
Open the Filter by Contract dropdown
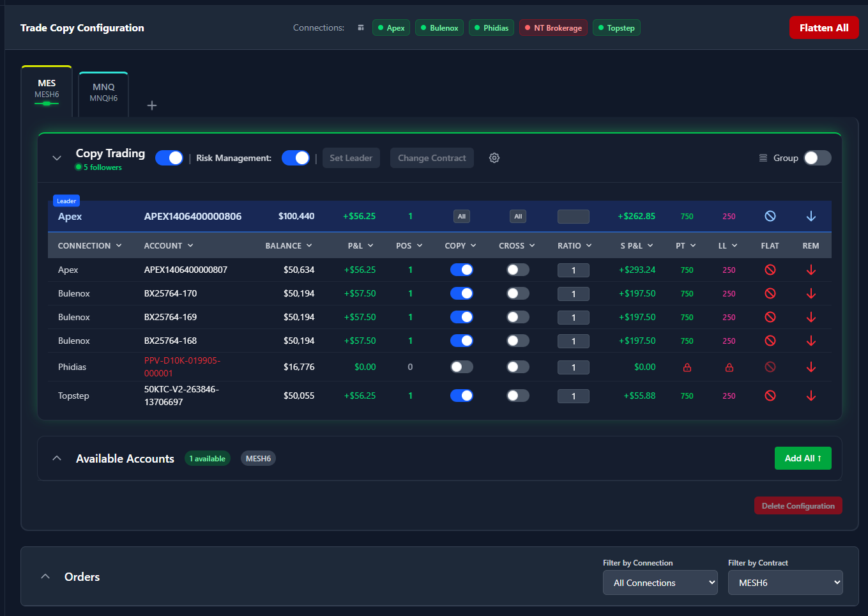(785, 582)
